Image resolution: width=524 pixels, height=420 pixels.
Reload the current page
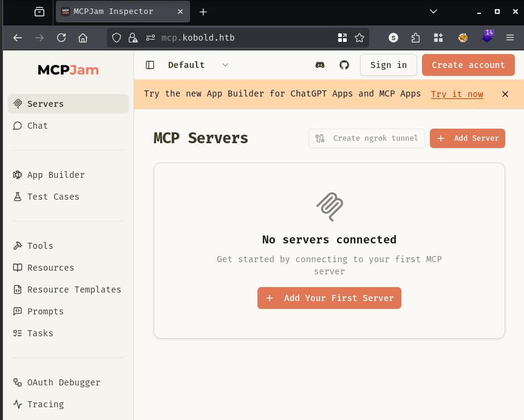pos(61,38)
